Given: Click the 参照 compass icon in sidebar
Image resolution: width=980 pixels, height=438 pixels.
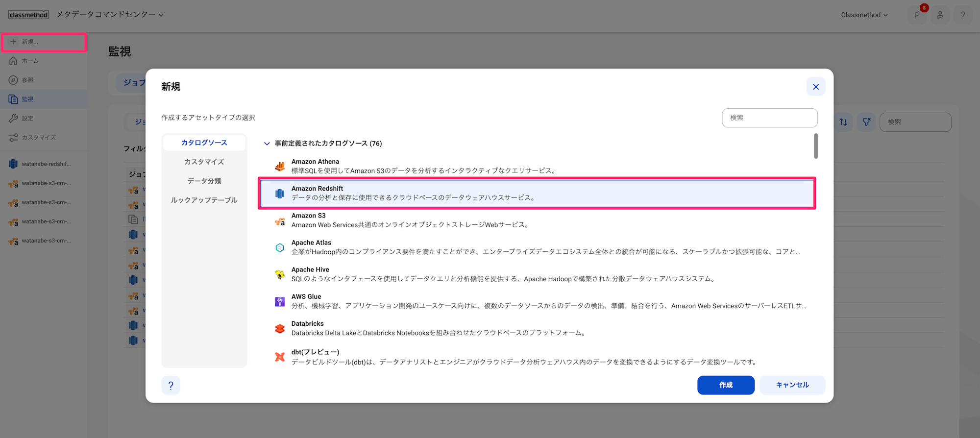Looking at the screenshot, I should (x=13, y=80).
